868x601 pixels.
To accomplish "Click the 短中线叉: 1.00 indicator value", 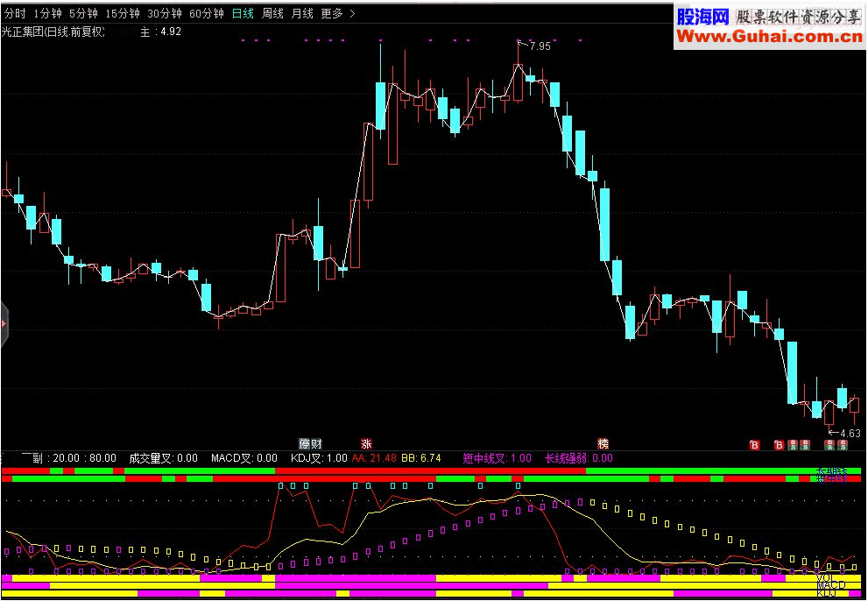I will click(x=497, y=458).
